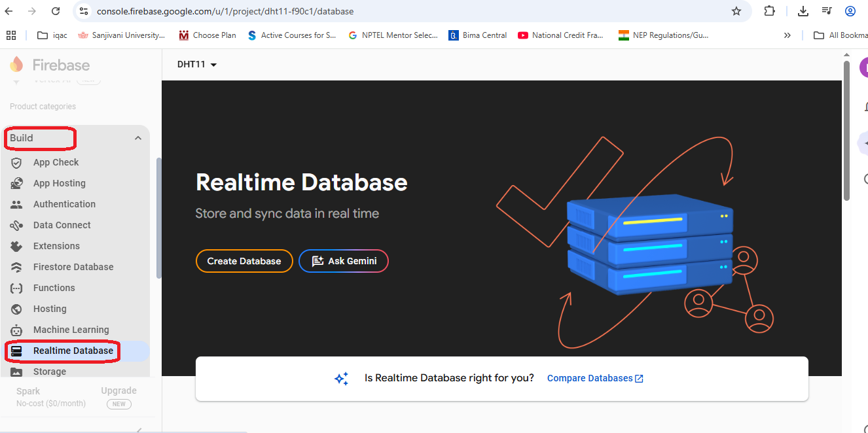The width and height of the screenshot is (868, 433).
Task: Click the Upgrade plan link
Action: 118,390
